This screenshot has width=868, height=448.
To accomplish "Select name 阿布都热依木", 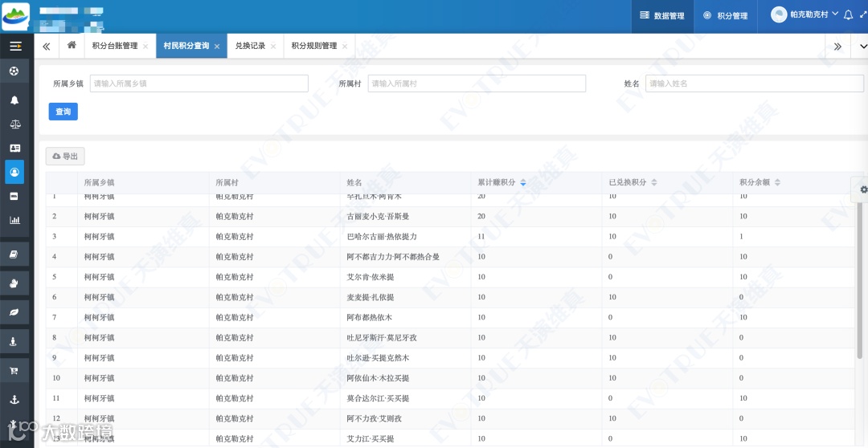I will (x=370, y=317).
